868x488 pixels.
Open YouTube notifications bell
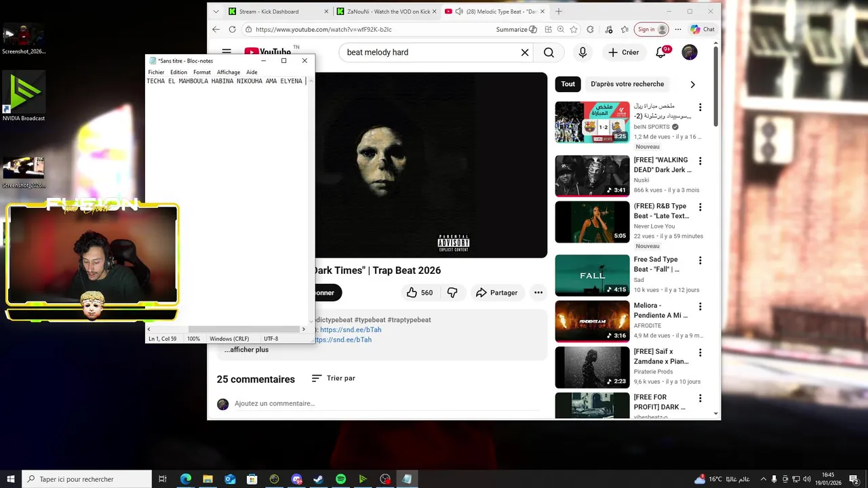pos(661,52)
